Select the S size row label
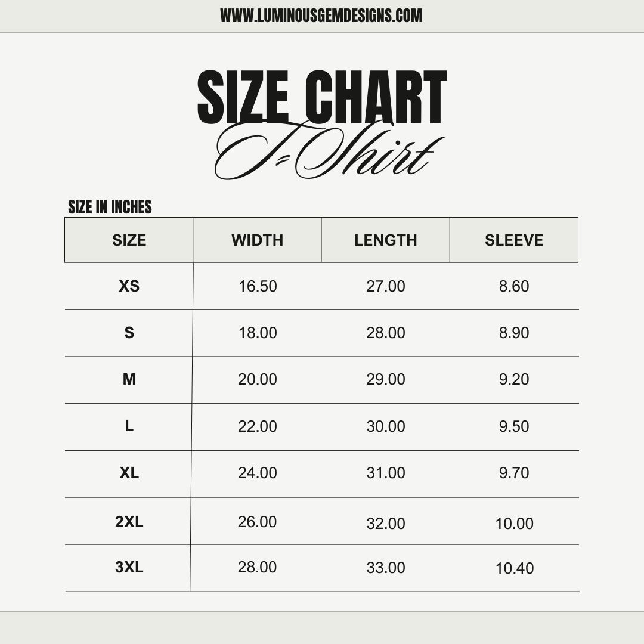The image size is (644, 644). coord(129,333)
